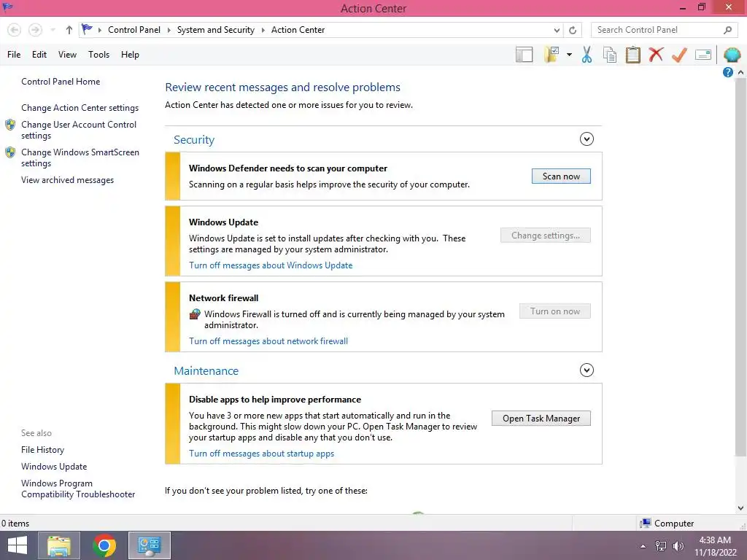The width and height of the screenshot is (747, 560).
Task: Open the File menu
Action: [14, 55]
